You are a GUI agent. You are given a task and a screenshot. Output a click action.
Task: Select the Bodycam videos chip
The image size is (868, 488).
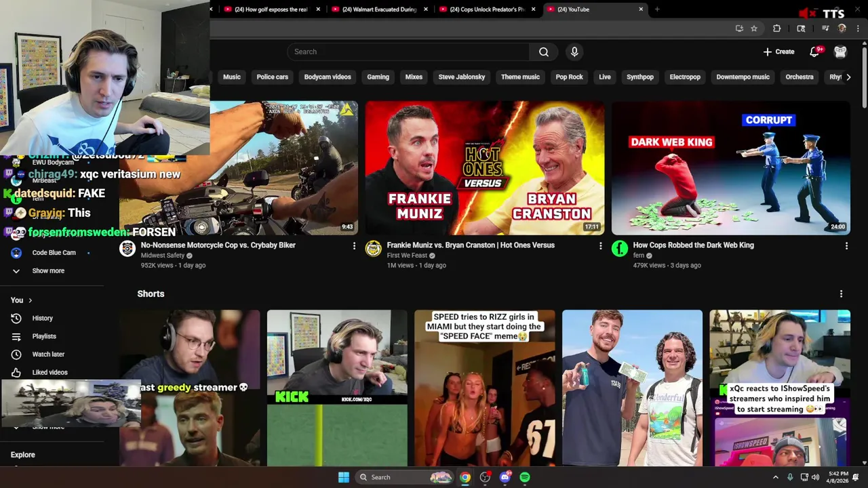coord(328,77)
